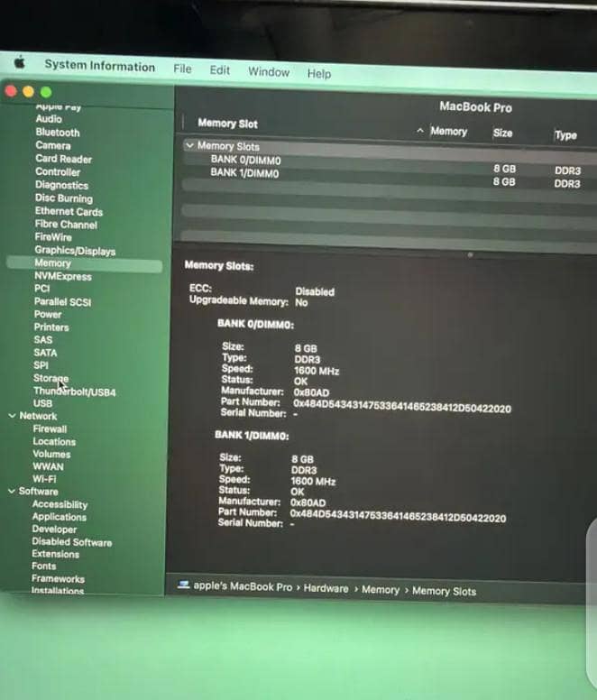The width and height of the screenshot is (597, 700).
Task: Click Hardware in the path bar
Action: point(326,588)
